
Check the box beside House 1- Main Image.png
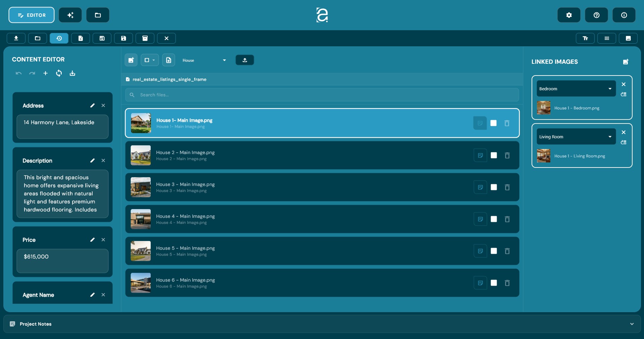(493, 123)
